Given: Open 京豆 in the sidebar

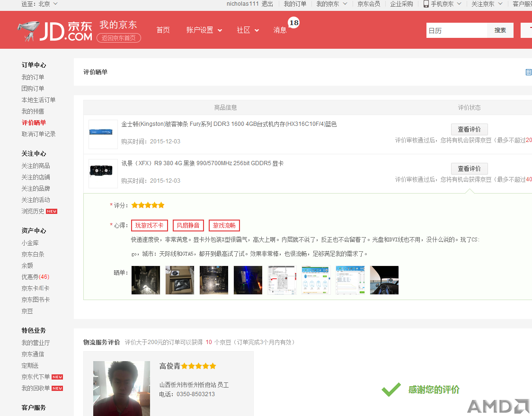Looking at the screenshot, I should click(27, 311).
